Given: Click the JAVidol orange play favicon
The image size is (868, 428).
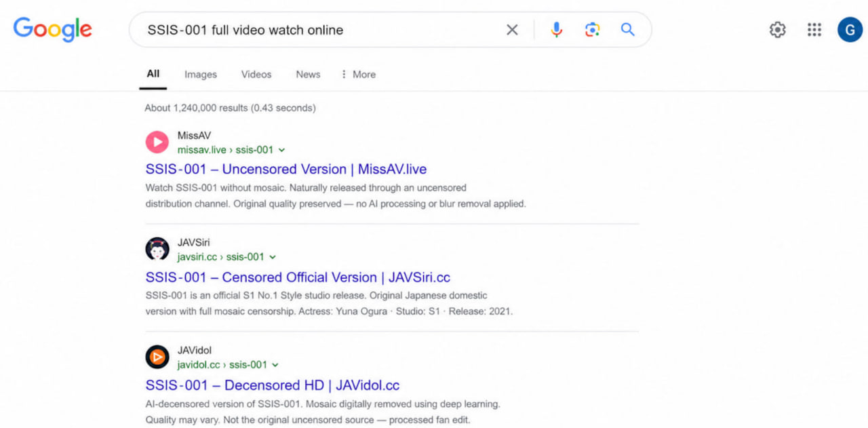Looking at the screenshot, I should [157, 357].
